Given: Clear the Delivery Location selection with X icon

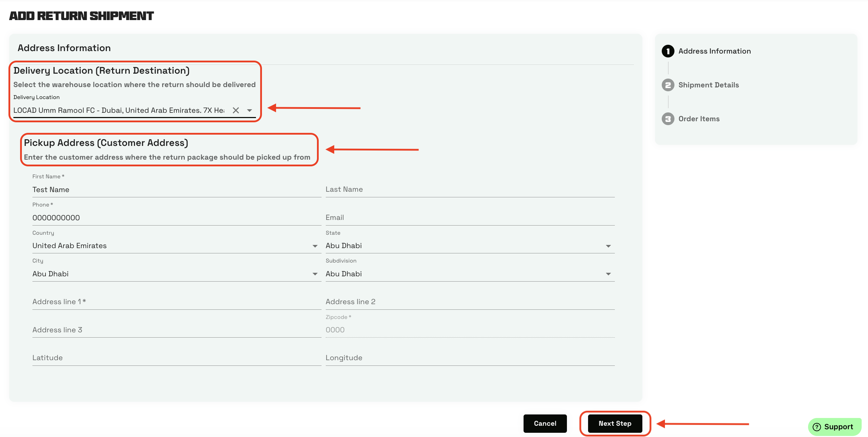Looking at the screenshot, I should 236,110.
